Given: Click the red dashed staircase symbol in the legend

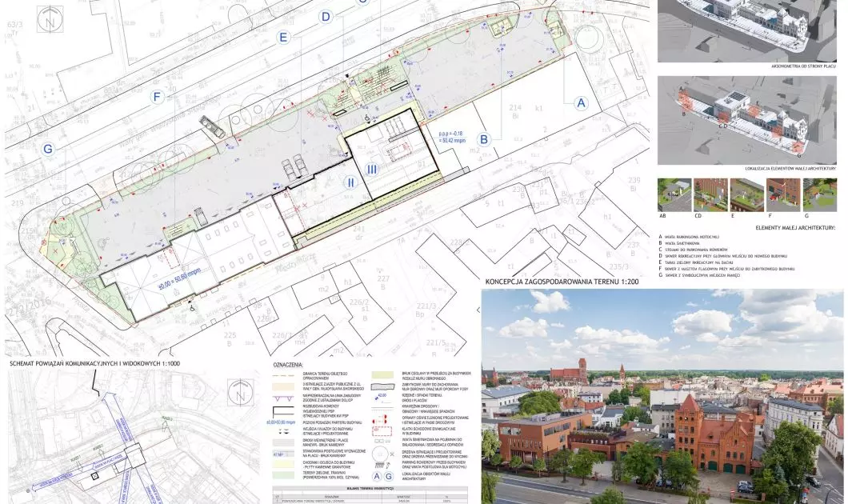Looking at the screenshot, I should [x=382, y=431].
